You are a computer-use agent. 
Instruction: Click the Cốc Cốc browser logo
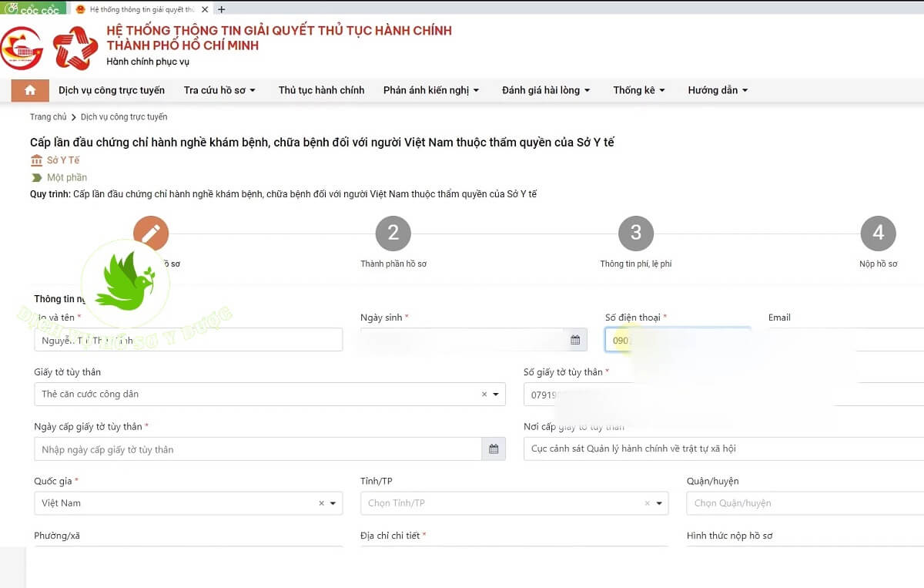tap(32, 9)
